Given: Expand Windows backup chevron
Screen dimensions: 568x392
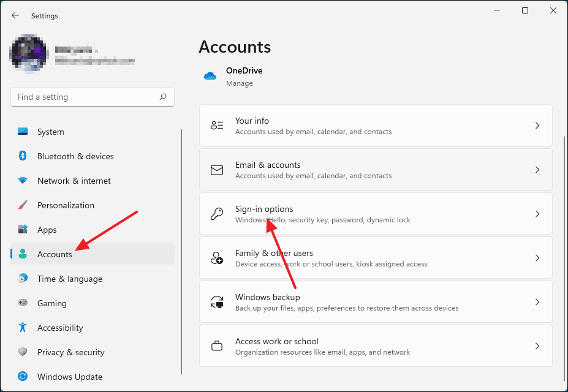Looking at the screenshot, I should pos(537,302).
